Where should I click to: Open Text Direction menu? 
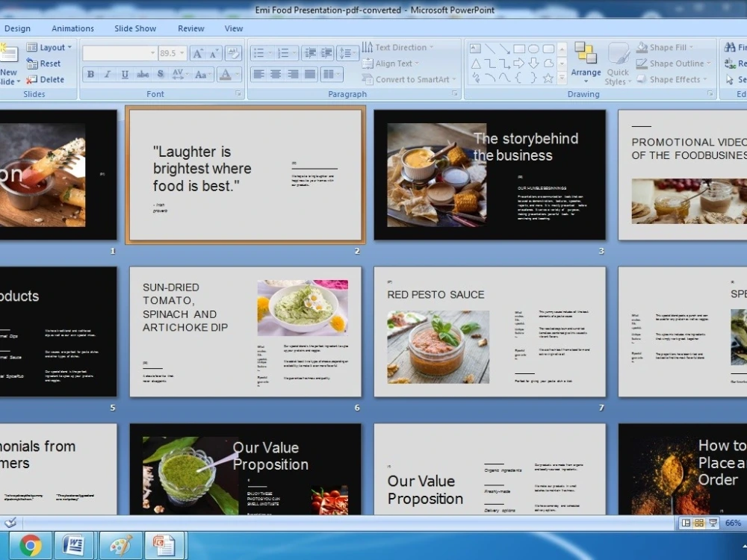tap(398, 47)
